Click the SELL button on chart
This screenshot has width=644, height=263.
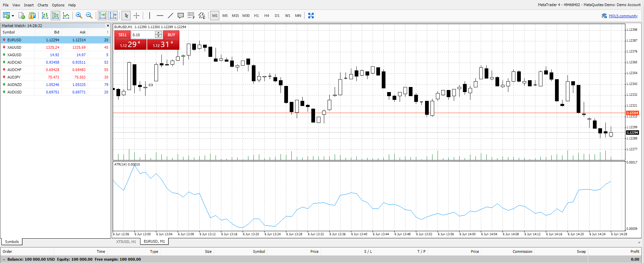[x=123, y=35]
